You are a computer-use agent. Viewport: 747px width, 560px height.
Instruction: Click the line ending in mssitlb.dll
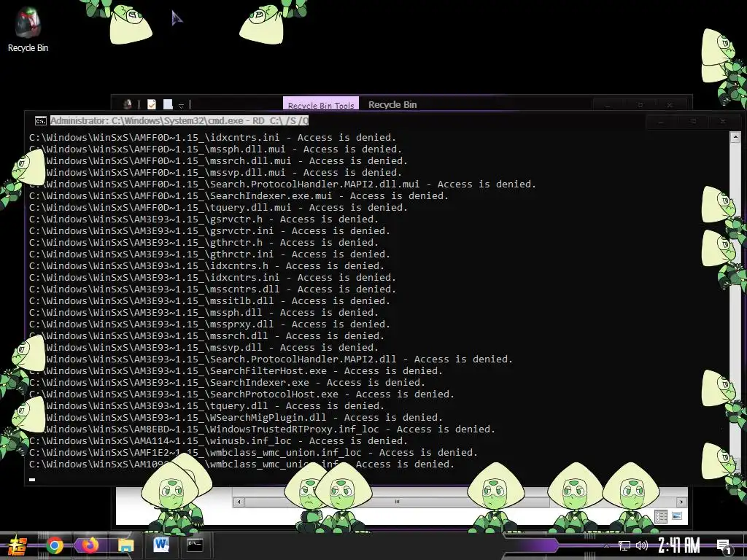(209, 301)
